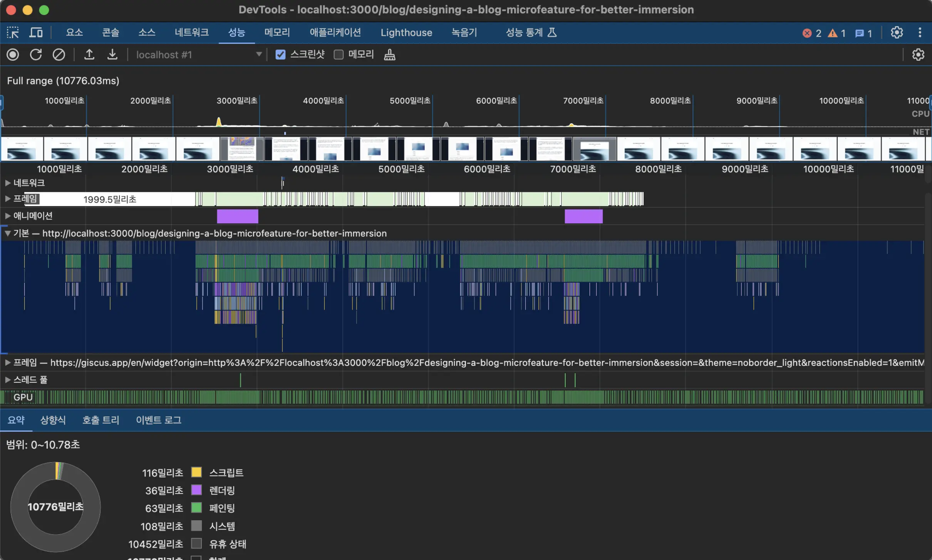Screen dimensions: 932x560
Task: Toggle the device toolbar icon
Action: tap(35, 32)
